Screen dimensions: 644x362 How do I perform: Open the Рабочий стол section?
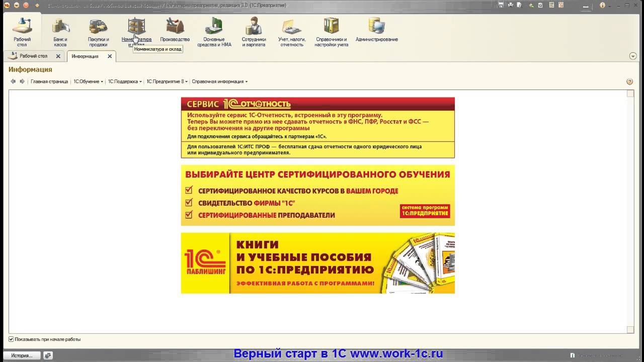(22, 32)
